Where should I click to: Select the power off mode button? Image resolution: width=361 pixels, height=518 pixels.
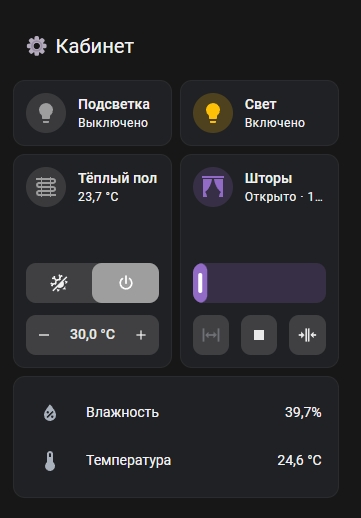(126, 283)
